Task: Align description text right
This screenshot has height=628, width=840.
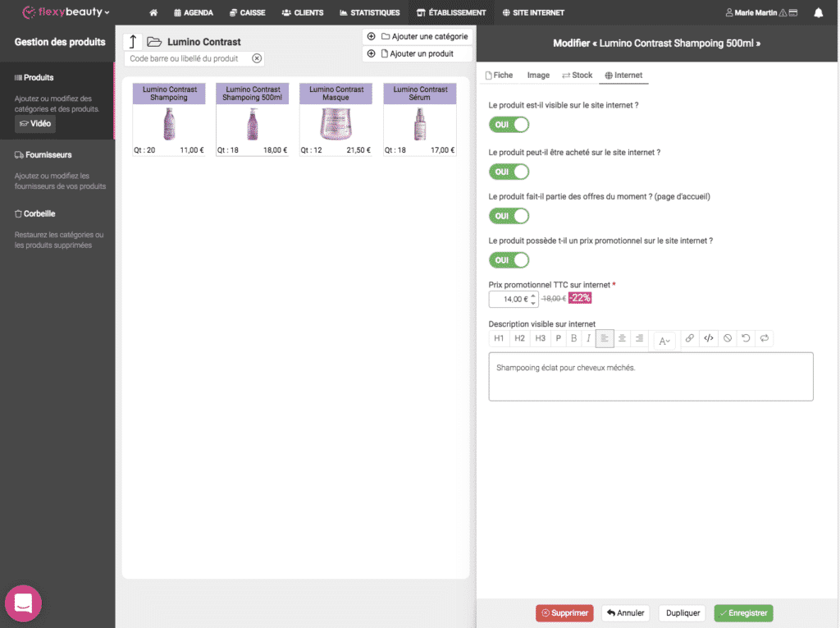Action: [x=640, y=338]
